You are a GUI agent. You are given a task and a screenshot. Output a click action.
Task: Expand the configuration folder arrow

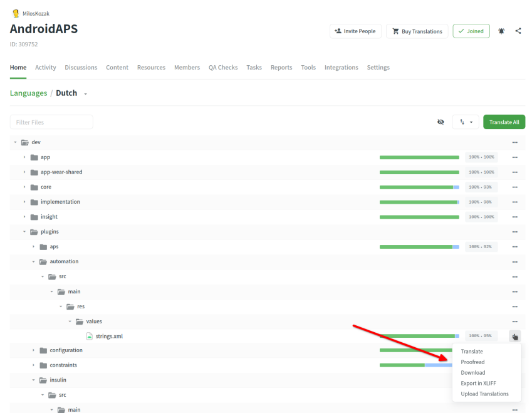coord(34,350)
